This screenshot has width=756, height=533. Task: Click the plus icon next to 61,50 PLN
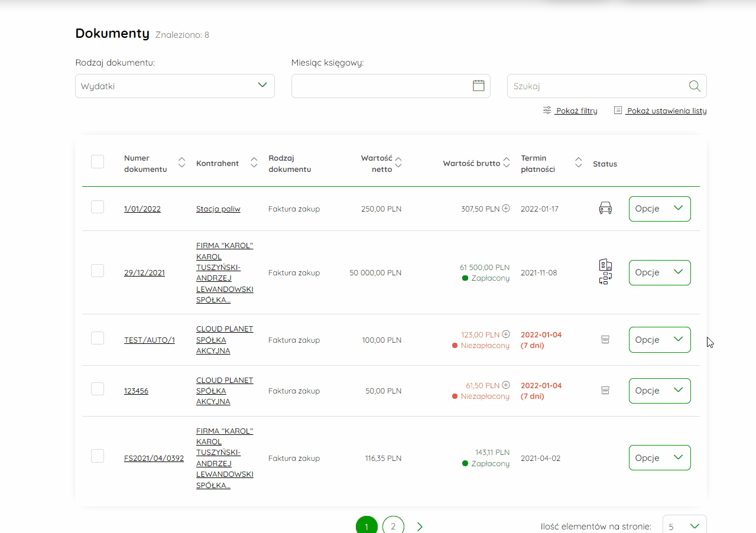[506, 385]
